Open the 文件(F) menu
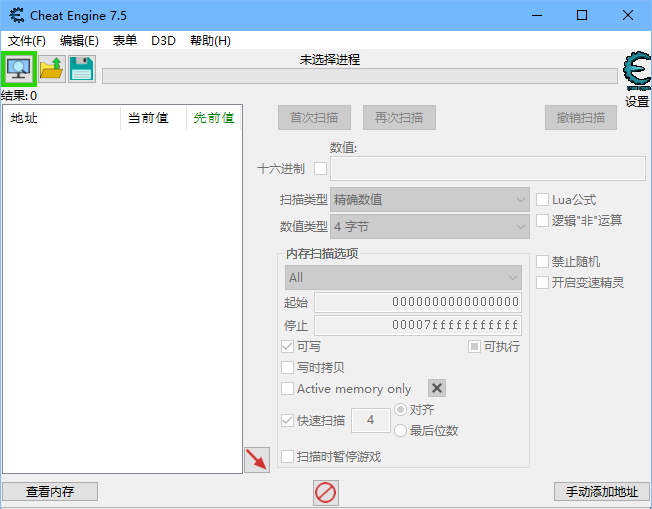 click(27, 41)
